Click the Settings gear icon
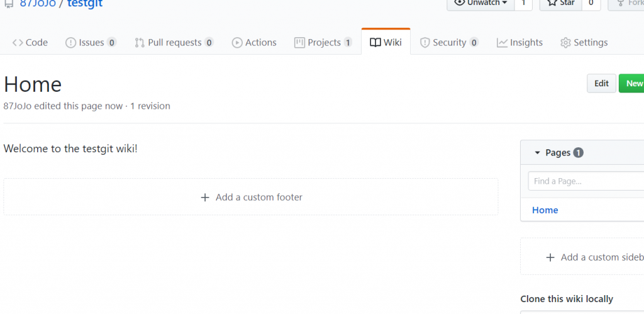 pyautogui.click(x=565, y=43)
